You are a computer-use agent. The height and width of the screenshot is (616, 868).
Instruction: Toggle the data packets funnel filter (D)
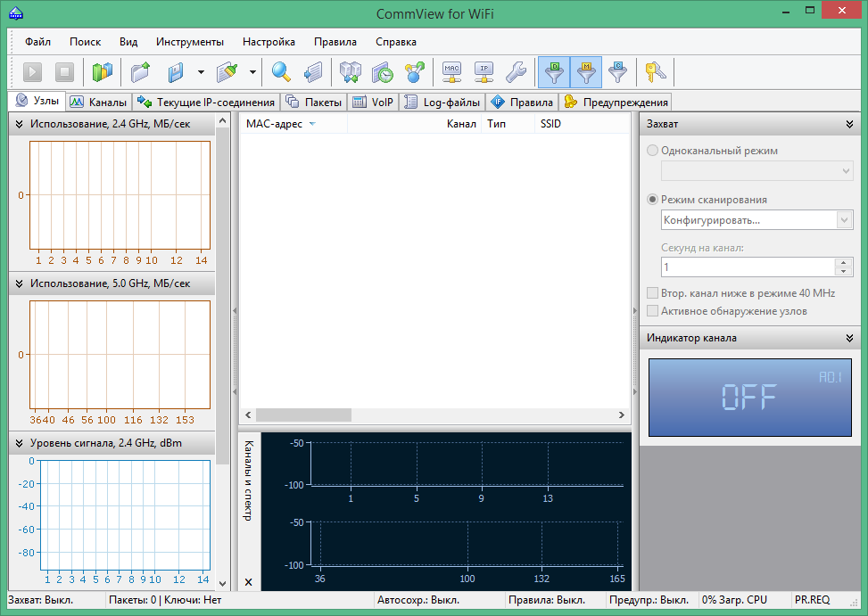point(554,72)
